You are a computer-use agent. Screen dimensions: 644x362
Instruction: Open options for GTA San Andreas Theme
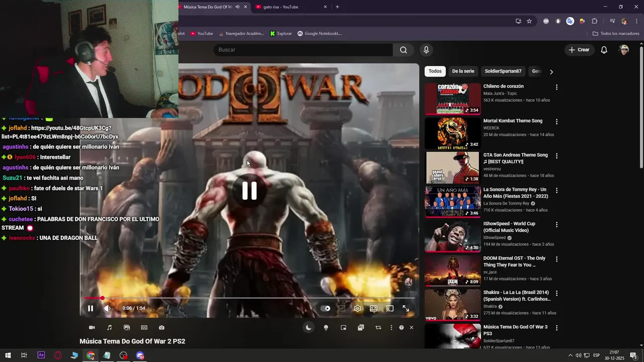click(x=556, y=156)
